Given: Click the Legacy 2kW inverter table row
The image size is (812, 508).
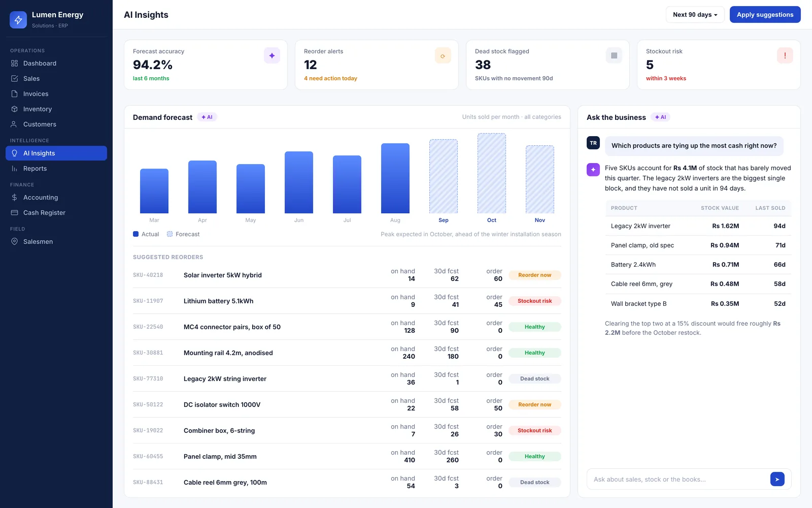Looking at the screenshot, I should click(698, 226).
